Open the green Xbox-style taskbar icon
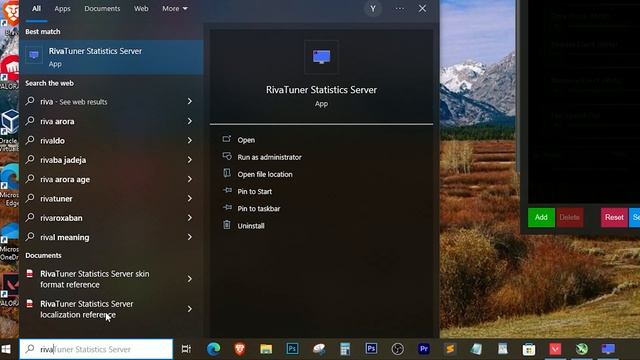This screenshot has width=640, height=360. [x=582, y=349]
